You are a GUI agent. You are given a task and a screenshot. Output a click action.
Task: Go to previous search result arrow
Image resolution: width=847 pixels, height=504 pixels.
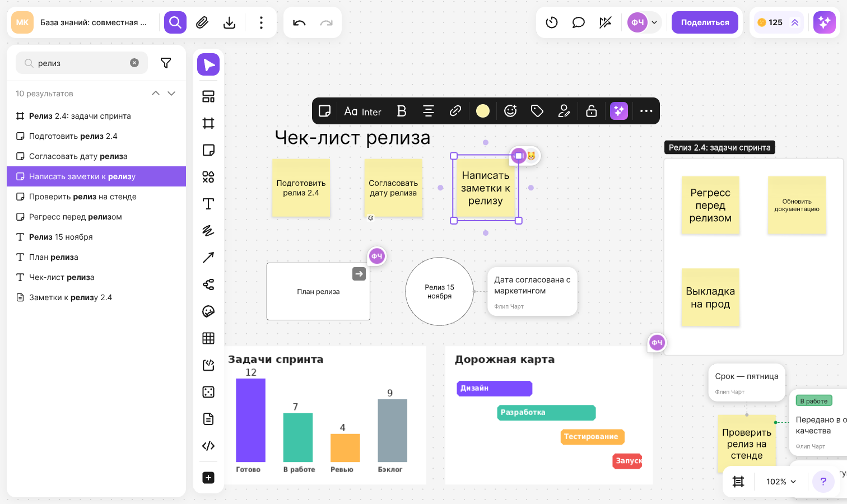[x=156, y=94]
